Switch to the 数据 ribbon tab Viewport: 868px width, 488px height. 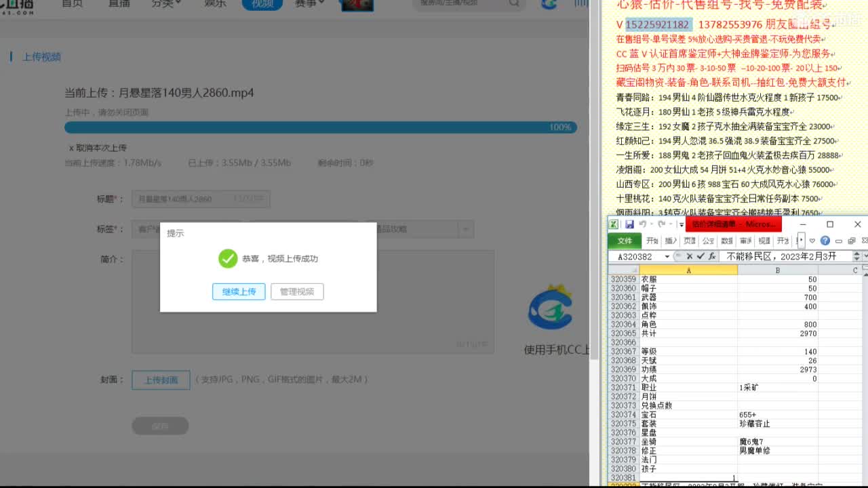coord(726,241)
